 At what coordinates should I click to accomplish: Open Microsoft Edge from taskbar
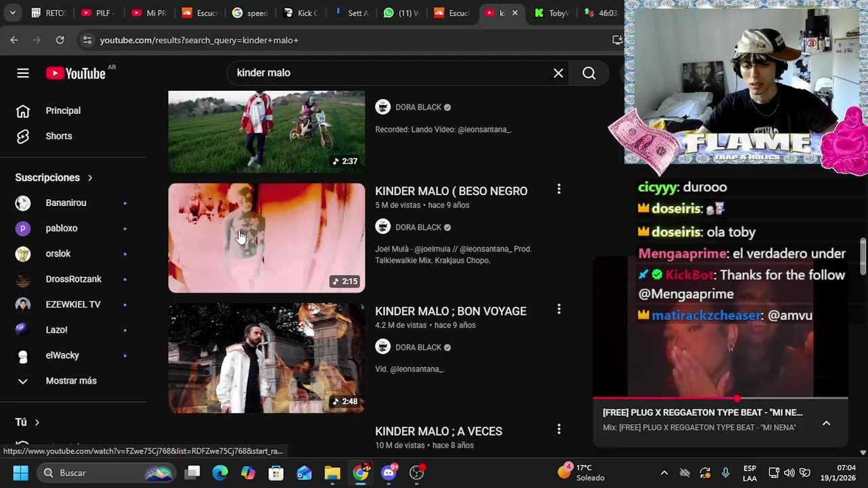tap(220, 472)
